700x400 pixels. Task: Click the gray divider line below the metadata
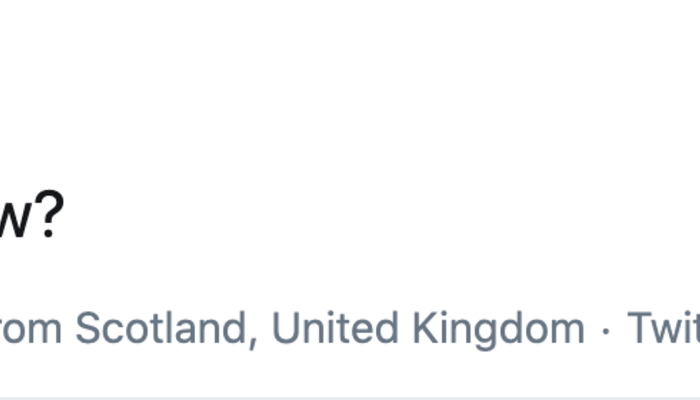click(x=350, y=398)
